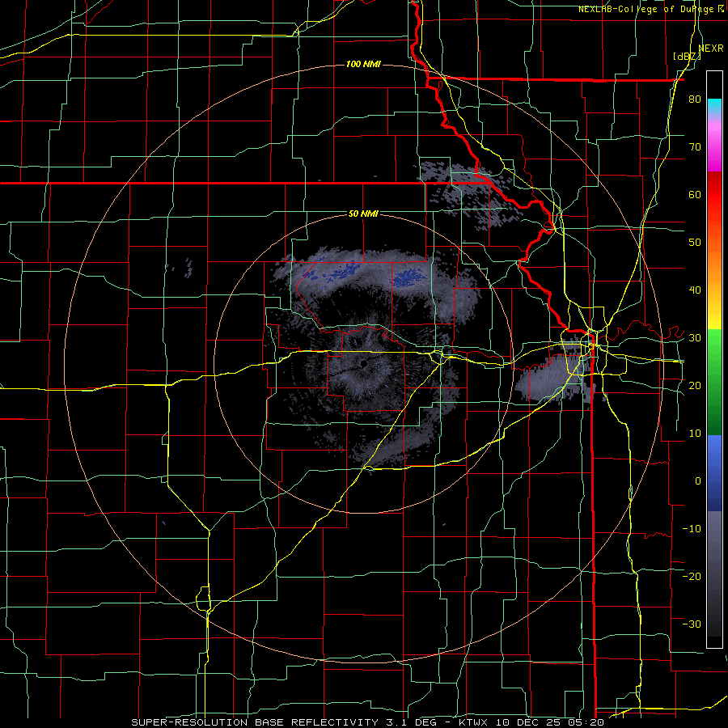This screenshot has width=728, height=728.
Task: Click the 20 value on the dBZ scale
Action: pyautogui.click(x=695, y=385)
